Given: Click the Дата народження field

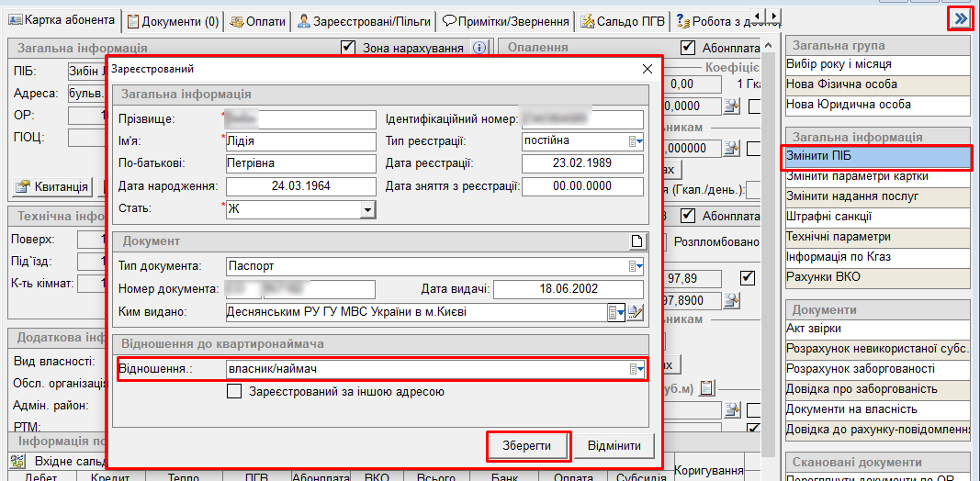Looking at the screenshot, I should coord(300,187).
